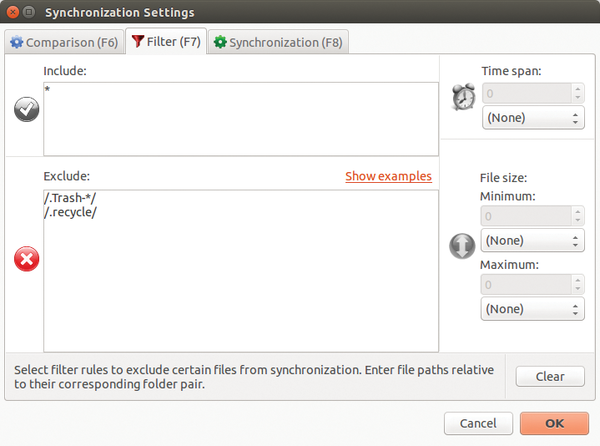Click the red X Exclude icon
The width and height of the screenshot is (600, 446).
click(x=26, y=259)
